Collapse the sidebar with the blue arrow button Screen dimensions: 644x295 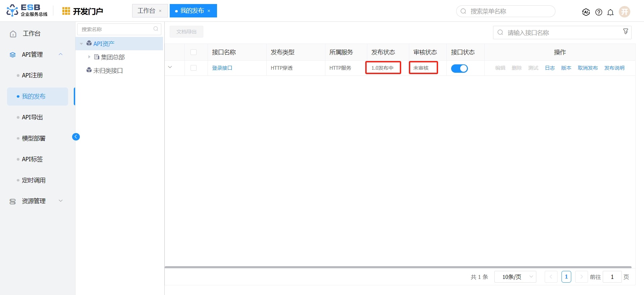coord(76,136)
